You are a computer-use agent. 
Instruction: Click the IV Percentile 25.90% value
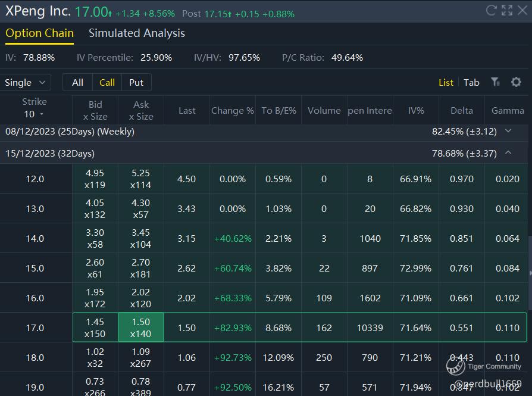tap(156, 57)
